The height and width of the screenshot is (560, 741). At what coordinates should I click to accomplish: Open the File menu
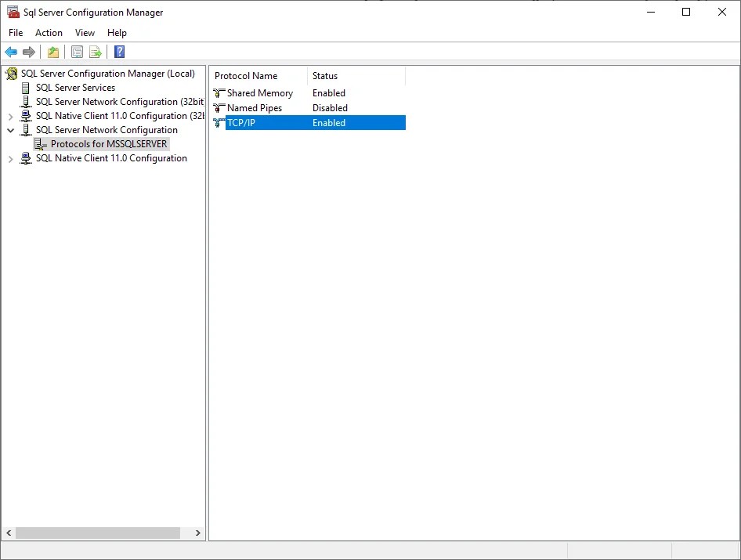tap(15, 32)
